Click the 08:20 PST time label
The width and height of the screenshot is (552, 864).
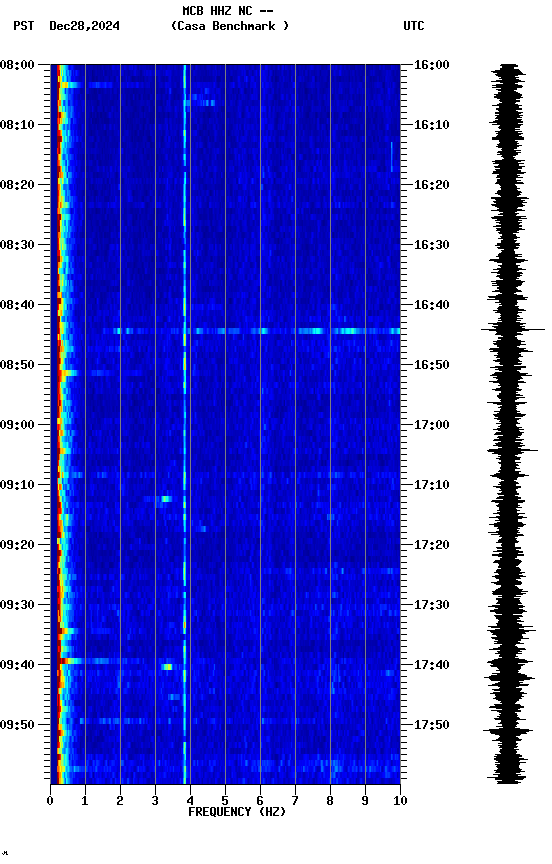point(17,185)
